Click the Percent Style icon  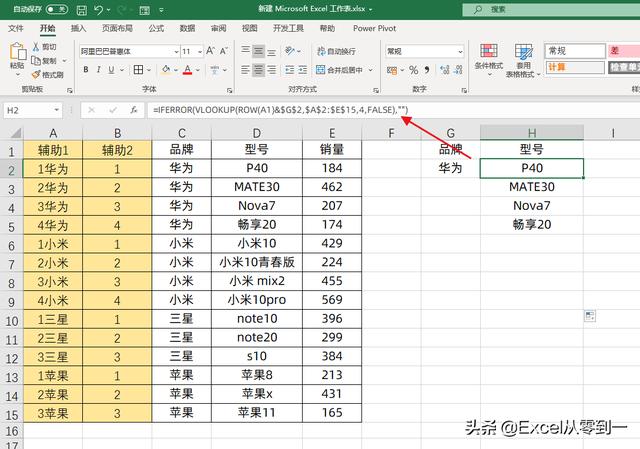click(x=413, y=70)
